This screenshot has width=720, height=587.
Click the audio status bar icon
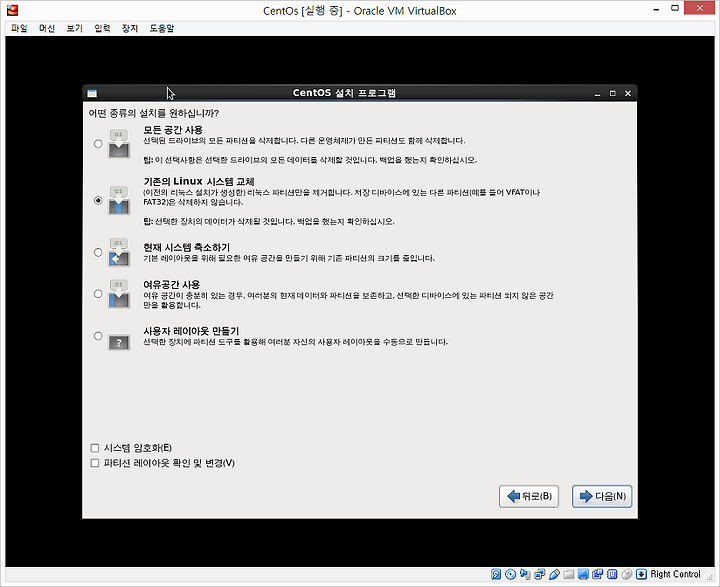click(x=525, y=574)
